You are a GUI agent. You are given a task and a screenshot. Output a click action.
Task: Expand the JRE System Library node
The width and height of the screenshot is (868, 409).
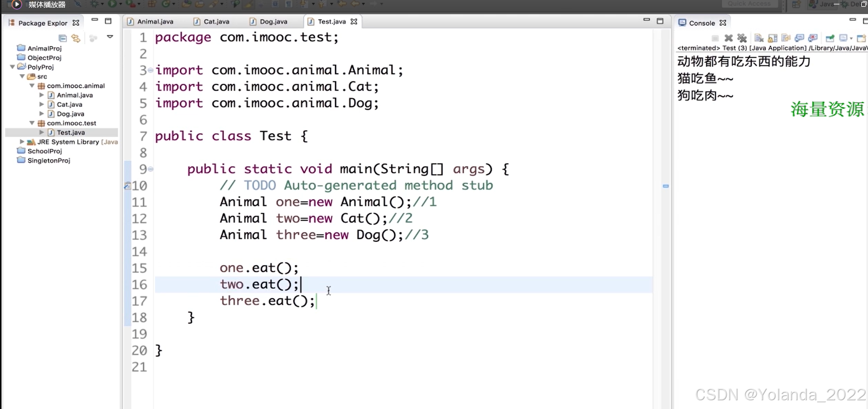22,142
